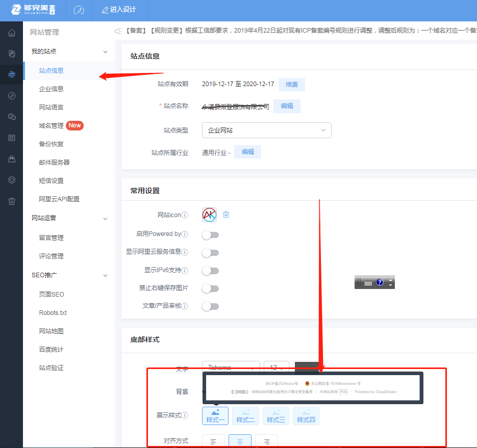Select the right-align footer icon
Image resolution: width=477 pixels, height=448 pixels.
tap(266, 441)
